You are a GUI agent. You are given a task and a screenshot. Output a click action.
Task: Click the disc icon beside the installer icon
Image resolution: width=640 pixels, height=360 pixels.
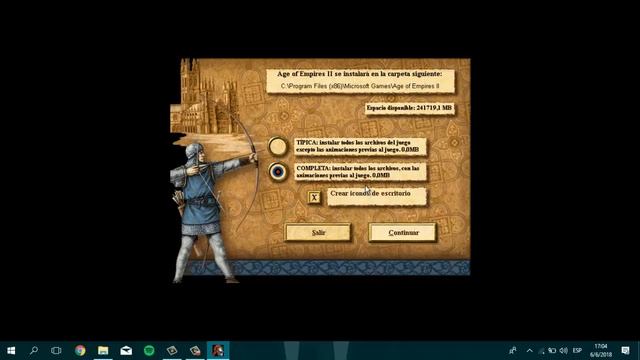coord(195,350)
